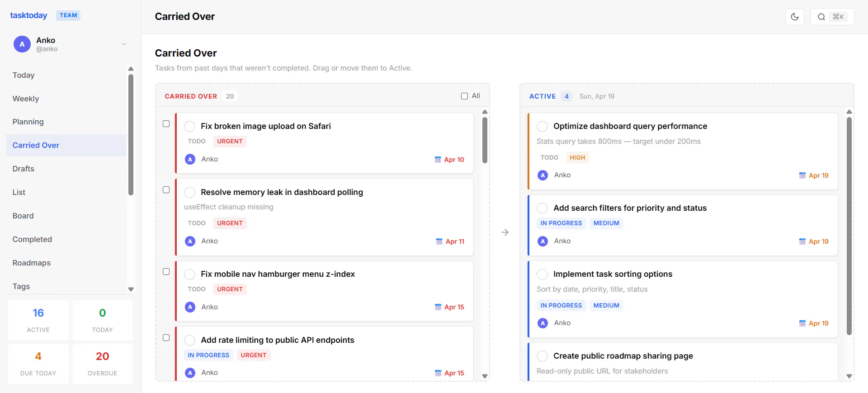868x393 pixels.
Task: Click the move-to-active arrow between the columns
Action: [x=505, y=232]
